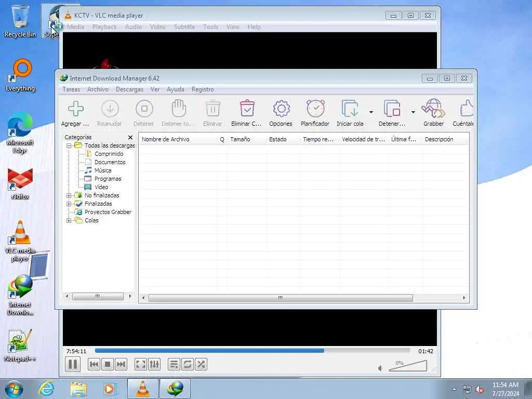Click the Eliminar trash icon
532x399 pixels.
213,109
